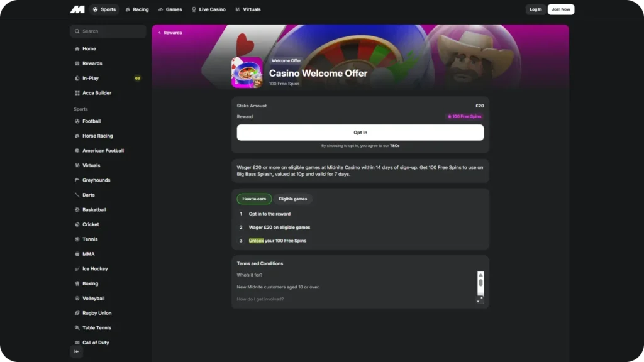The width and height of the screenshot is (644, 362).
Task: Click the Call of Duty icon
Action: tap(77, 343)
